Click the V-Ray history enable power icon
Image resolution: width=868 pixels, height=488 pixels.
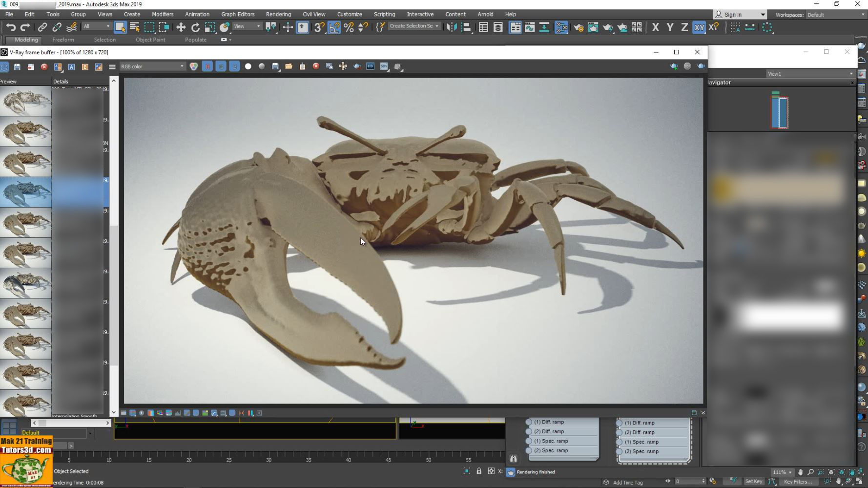(x=4, y=67)
